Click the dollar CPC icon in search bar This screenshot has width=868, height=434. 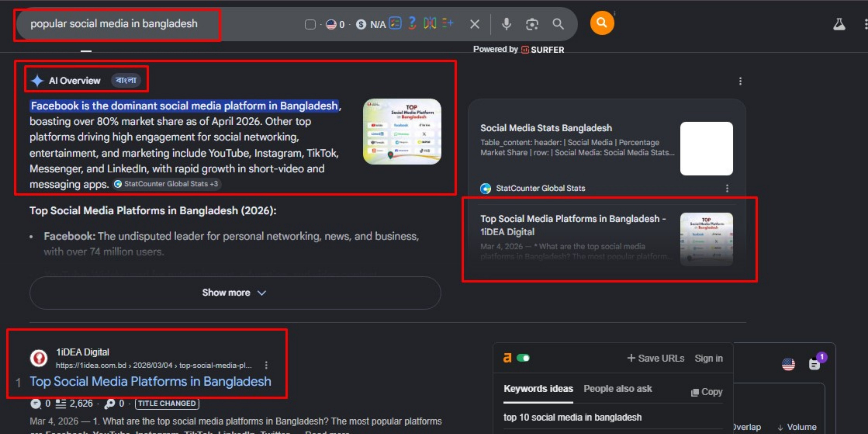[361, 24]
